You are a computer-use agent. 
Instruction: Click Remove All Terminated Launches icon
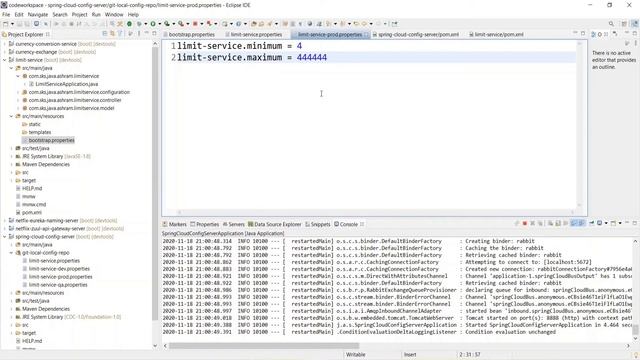540,223
